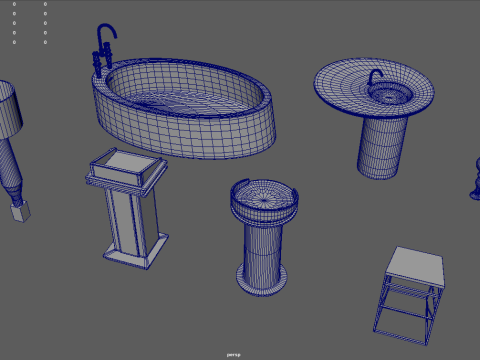Click the small faucet on the round sink
480x360 pixels.
(375, 77)
